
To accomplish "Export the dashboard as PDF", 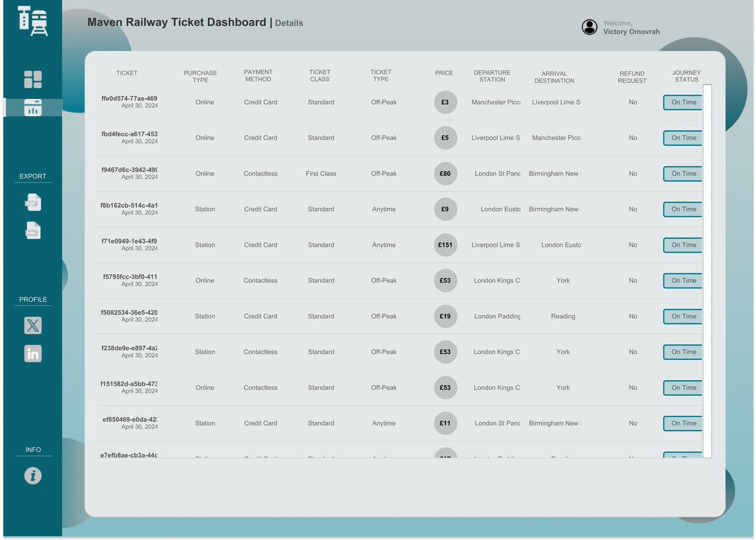I will click(33, 202).
